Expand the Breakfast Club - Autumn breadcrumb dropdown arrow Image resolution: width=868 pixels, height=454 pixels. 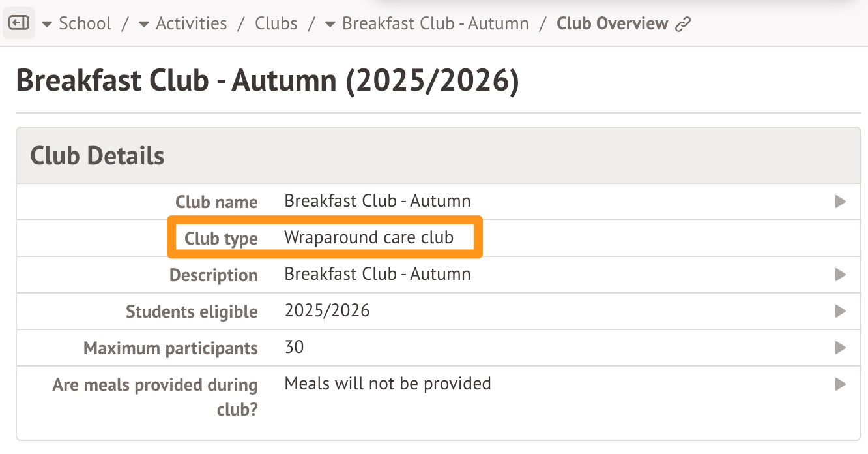[x=330, y=24]
